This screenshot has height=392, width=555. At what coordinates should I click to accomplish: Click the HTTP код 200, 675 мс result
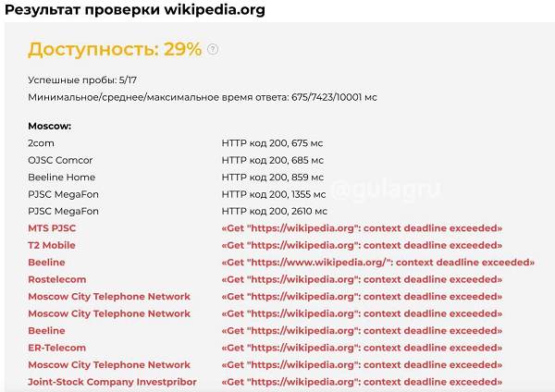(x=272, y=143)
